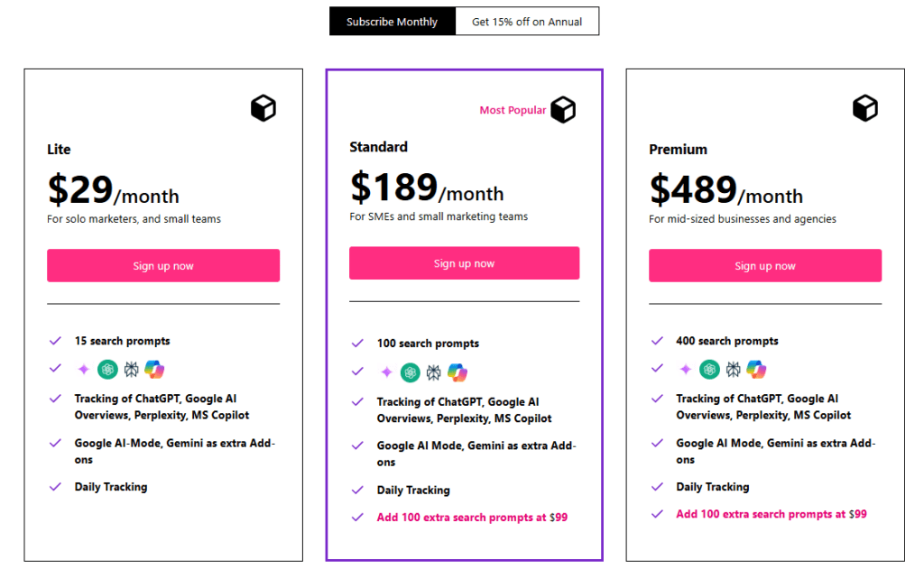
Task: Click the checkmark beside Daily Tracking in Standard
Action: click(356, 490)
